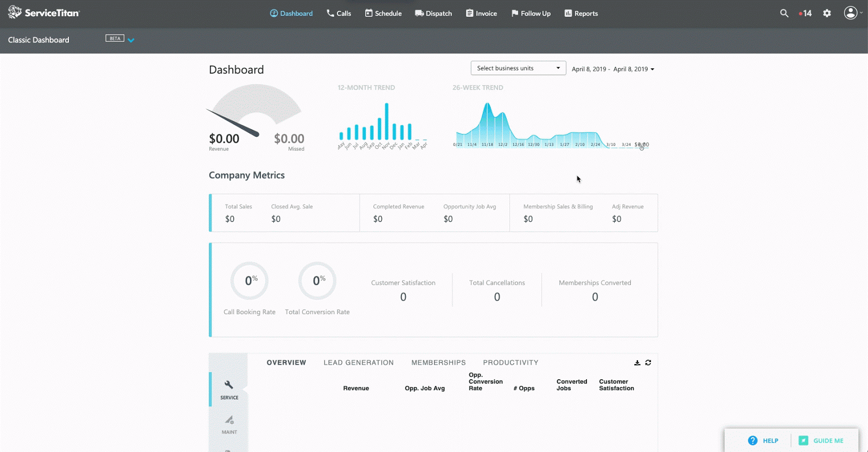This screenshot has height=452, width=868.
Task: Go to the Schedule page
Action: point(383,14)
